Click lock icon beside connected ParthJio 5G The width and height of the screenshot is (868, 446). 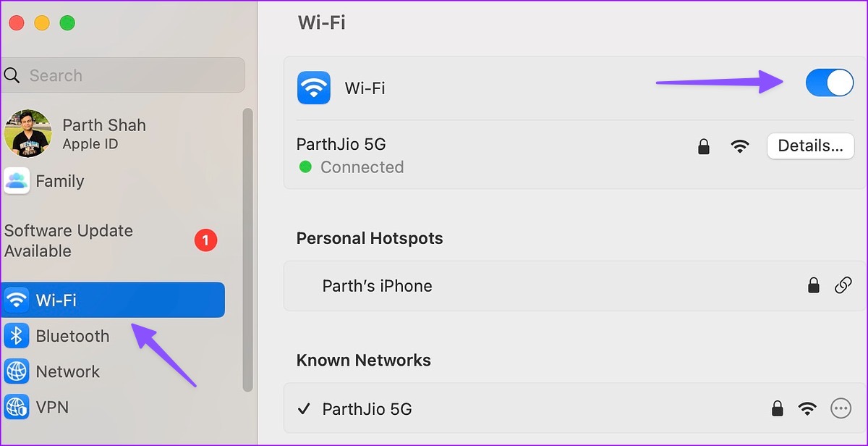(x=703, y=147)
